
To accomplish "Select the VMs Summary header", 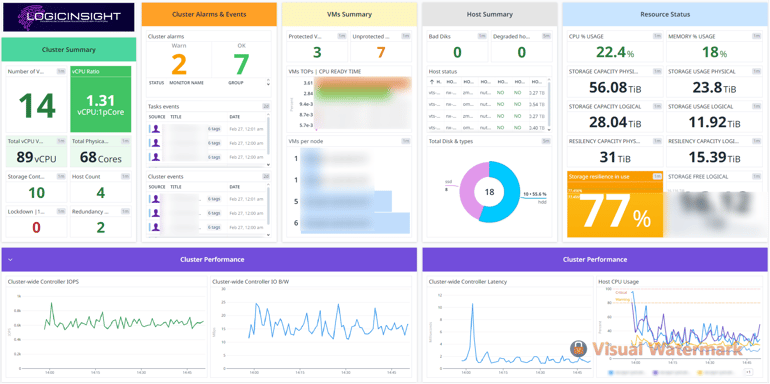I will [x=350, y=14].
